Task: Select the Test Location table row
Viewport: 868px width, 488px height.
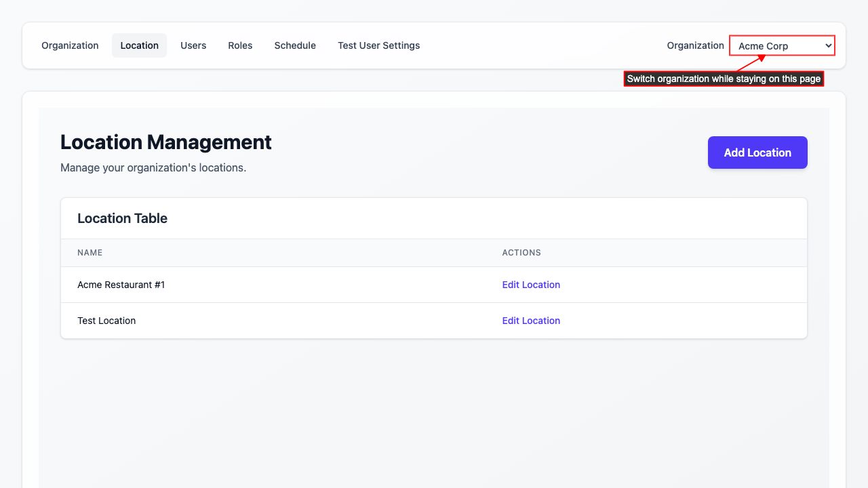Action: click(x=271, y=321)
